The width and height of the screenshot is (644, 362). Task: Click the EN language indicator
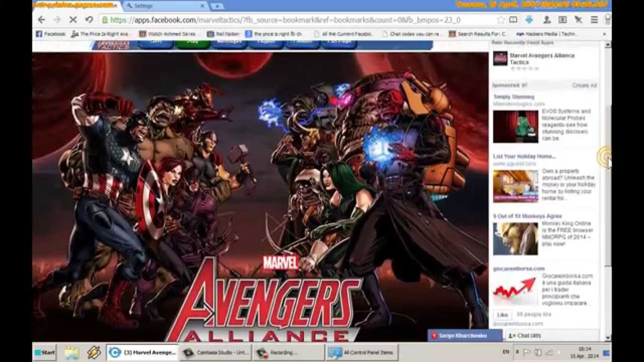tap(506, 352)
